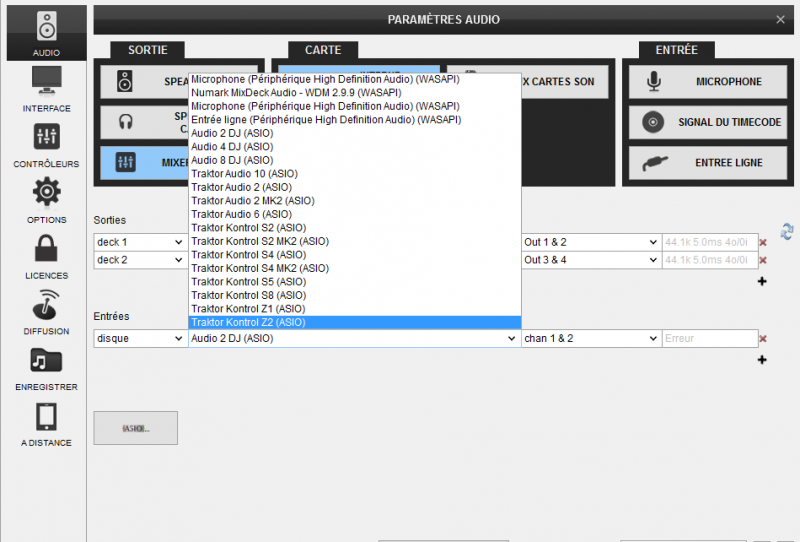Select Traktor Kontrol S2 MK2 (ASIO)
The image size is (800, 542).
[355, 241]
